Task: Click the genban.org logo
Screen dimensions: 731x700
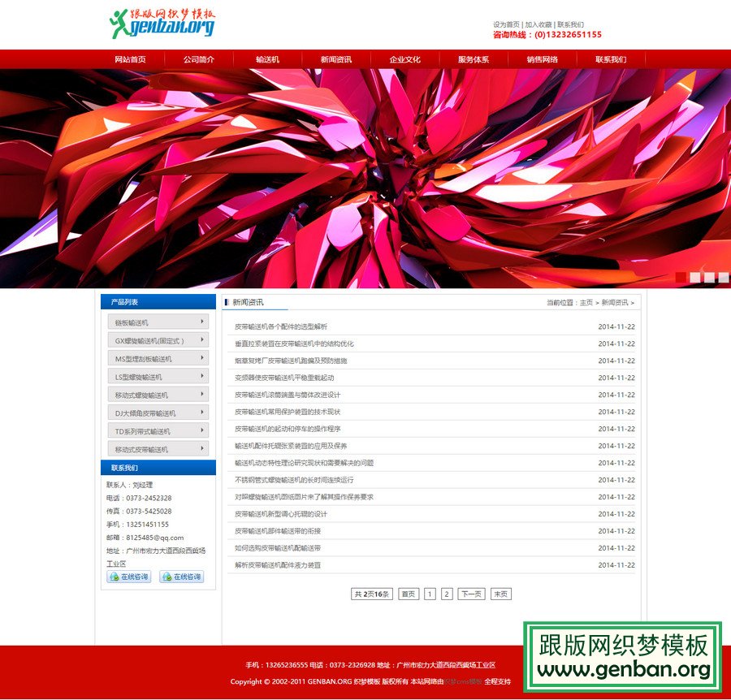Action: pyautogui.click(x=162, y=24)
